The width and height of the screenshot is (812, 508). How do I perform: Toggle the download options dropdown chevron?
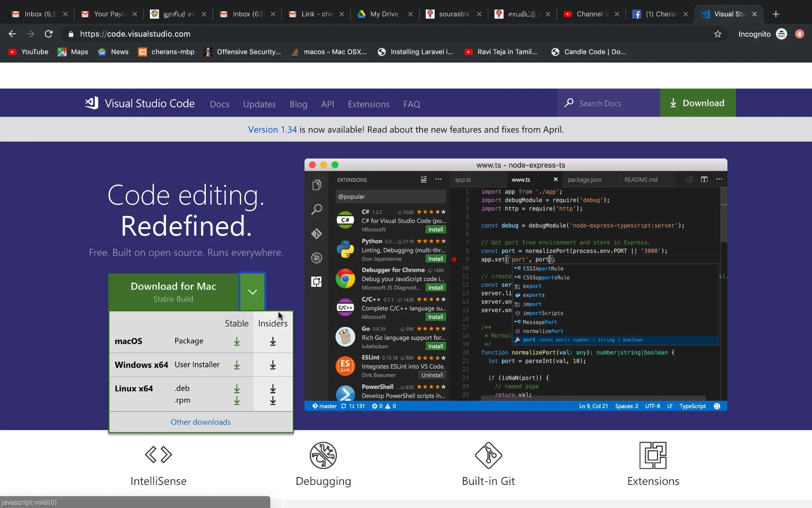point(252,292)
